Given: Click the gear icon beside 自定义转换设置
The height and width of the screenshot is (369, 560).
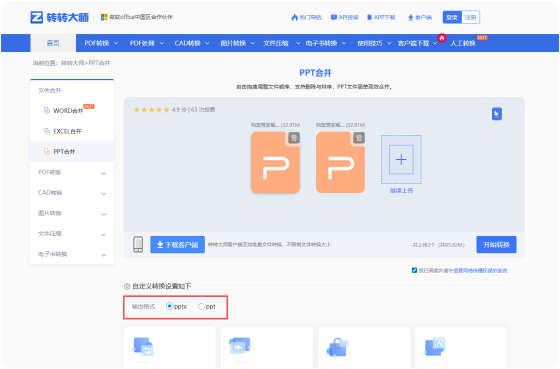Looking at the screenshot, I should pyautogui.click(x=127, y=286).
